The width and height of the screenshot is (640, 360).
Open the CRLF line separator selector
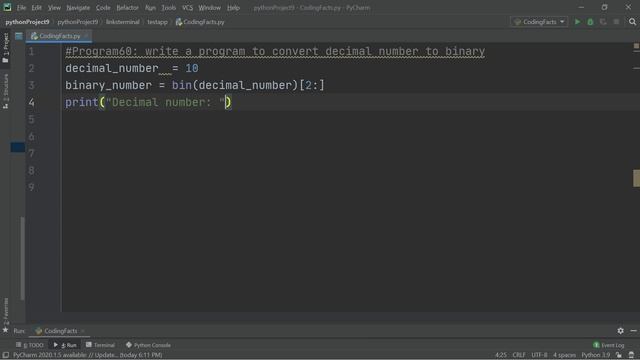[x=519, y=355]
